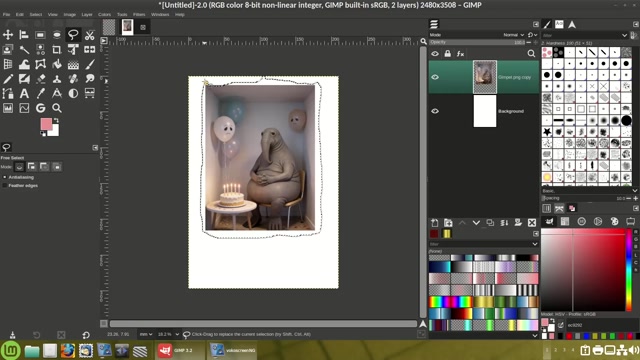Swap foreground and background colors in toolbox
Viewport: 640px width, 360px height.
coord(56,120)
